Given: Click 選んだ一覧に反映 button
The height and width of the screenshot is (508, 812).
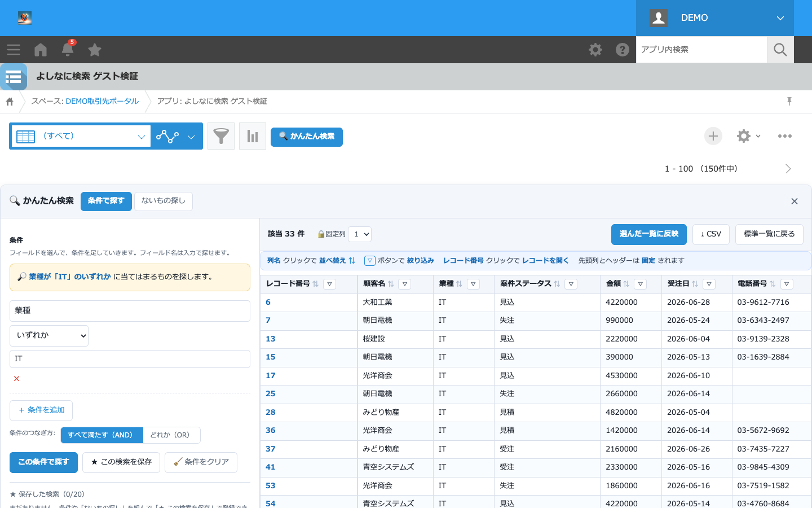Looking at the screenshot, I should tap(649, 234).
